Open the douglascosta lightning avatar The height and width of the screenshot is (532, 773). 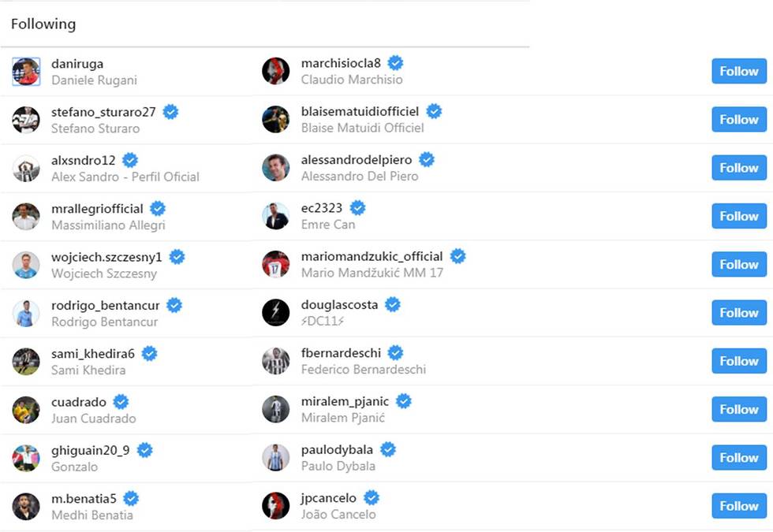tap(275, 313)
